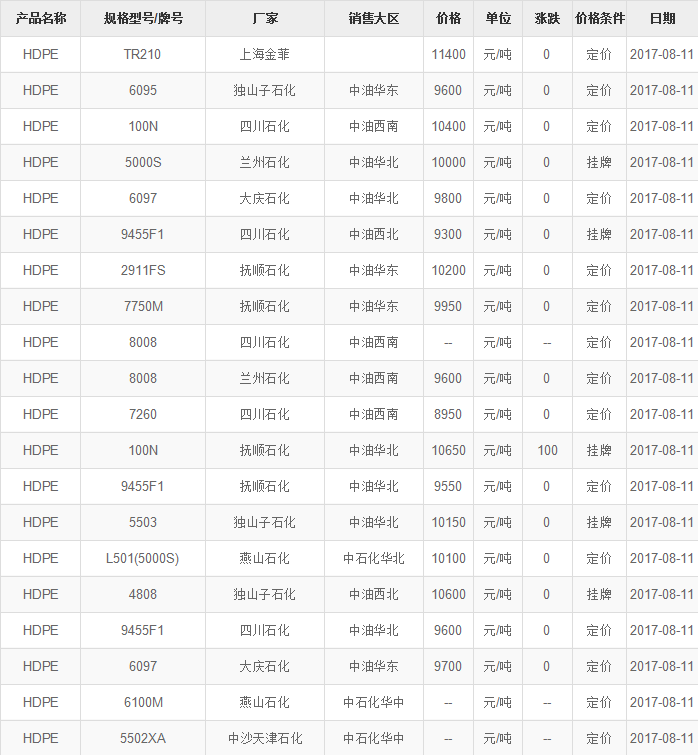Click the 日期 column header

[662, 18]
